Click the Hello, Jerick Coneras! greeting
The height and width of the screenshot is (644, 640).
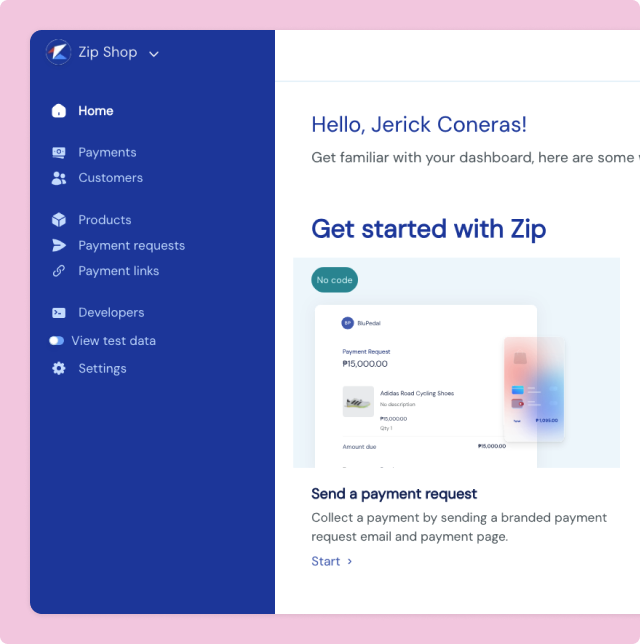pos(419,124)
